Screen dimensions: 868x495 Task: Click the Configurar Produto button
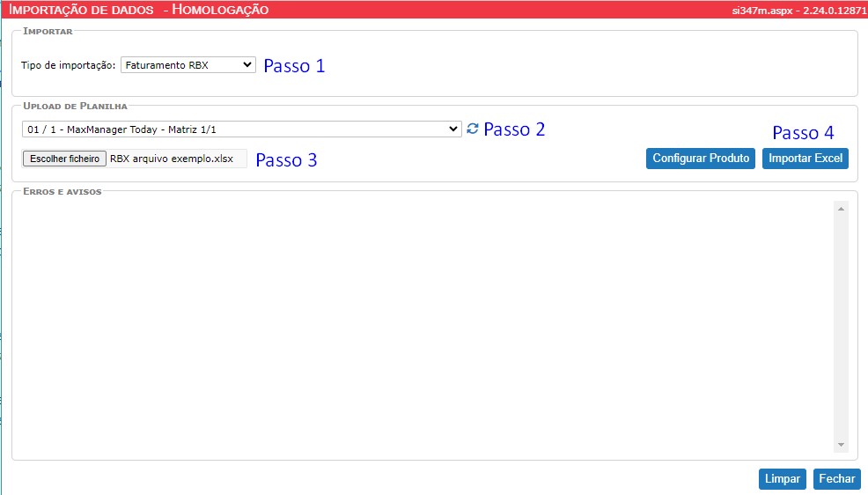(700, 158)
